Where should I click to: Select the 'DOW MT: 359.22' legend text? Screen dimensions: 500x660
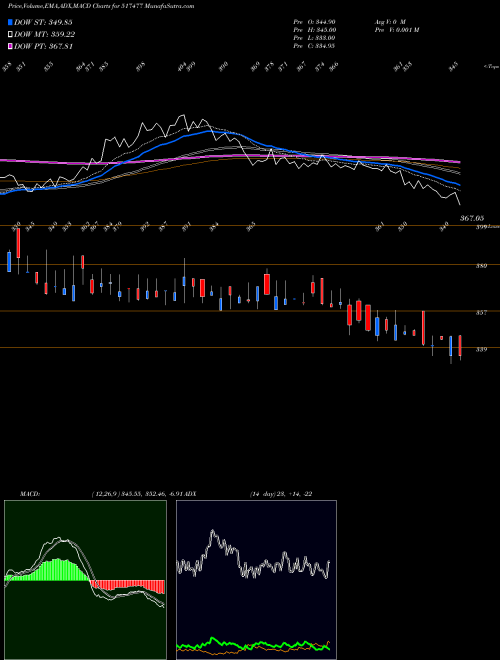pos(45,35)
